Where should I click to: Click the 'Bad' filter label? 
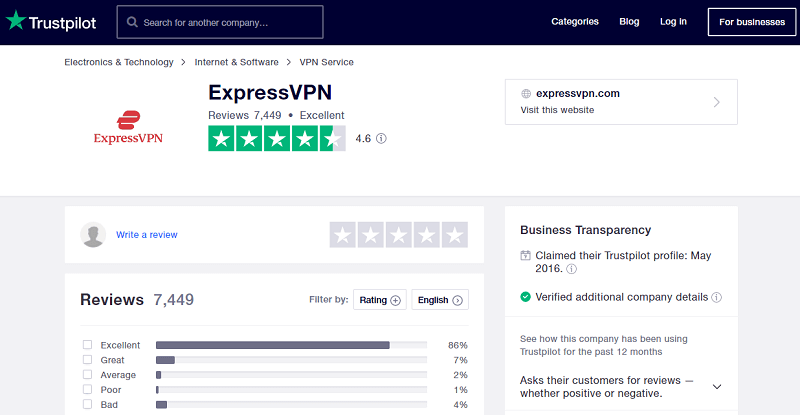[109, 404]
